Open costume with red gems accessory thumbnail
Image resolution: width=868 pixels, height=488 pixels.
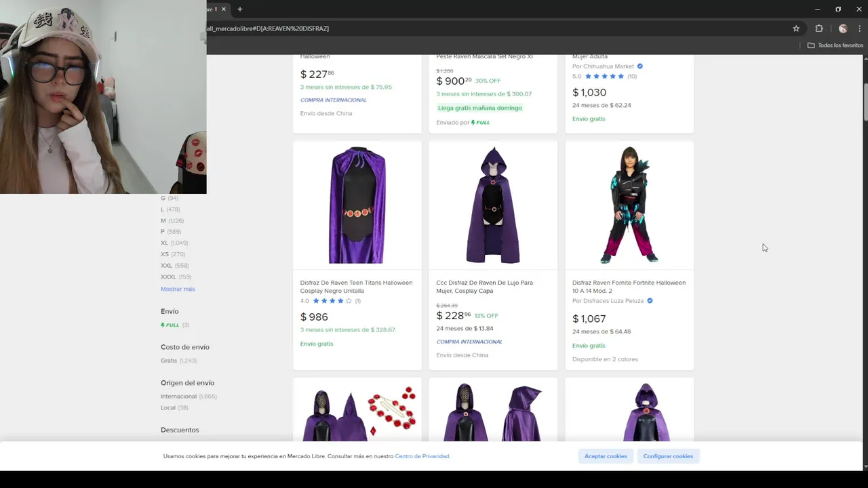(x=357, y=412)
